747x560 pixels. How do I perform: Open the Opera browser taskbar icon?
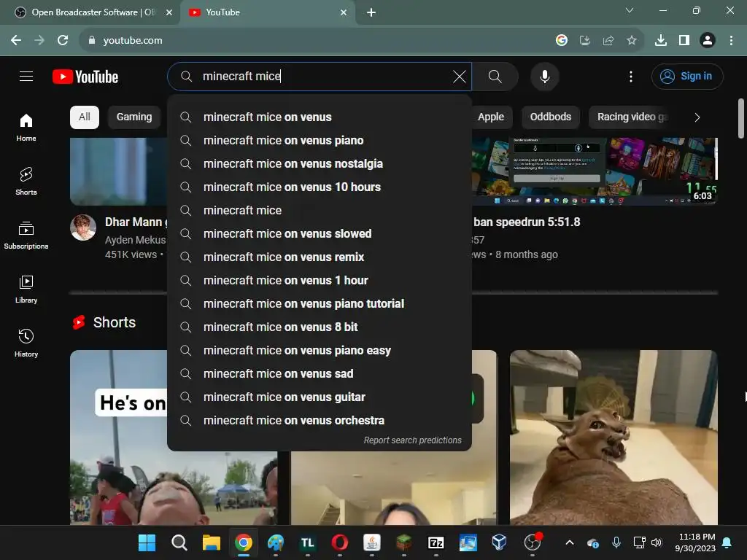[340, 542]
